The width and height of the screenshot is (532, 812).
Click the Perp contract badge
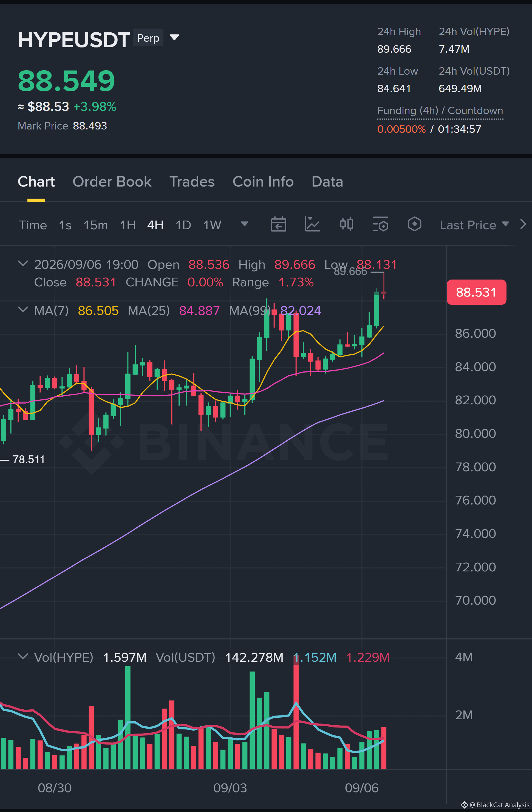(148, 38)
